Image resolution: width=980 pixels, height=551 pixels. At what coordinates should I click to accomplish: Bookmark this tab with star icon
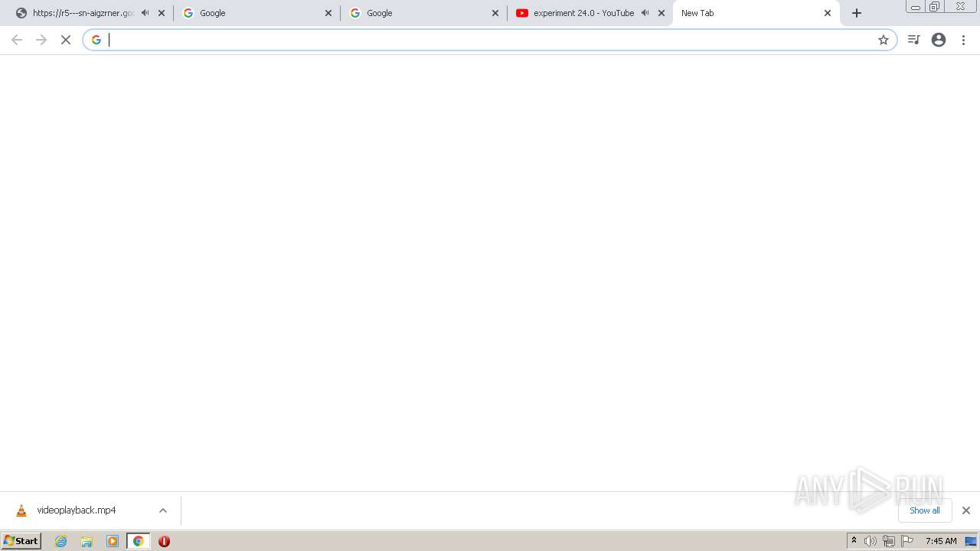[884, 40]
